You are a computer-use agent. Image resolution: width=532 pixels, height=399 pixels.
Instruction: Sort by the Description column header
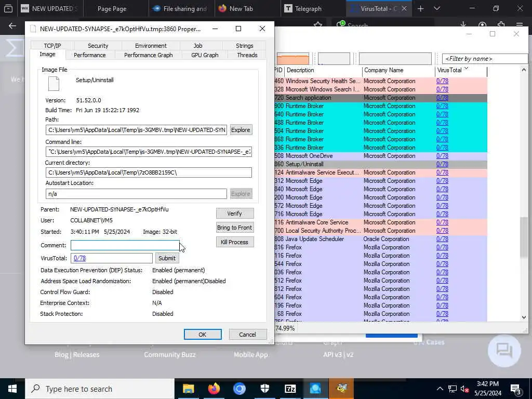(323, 70)
